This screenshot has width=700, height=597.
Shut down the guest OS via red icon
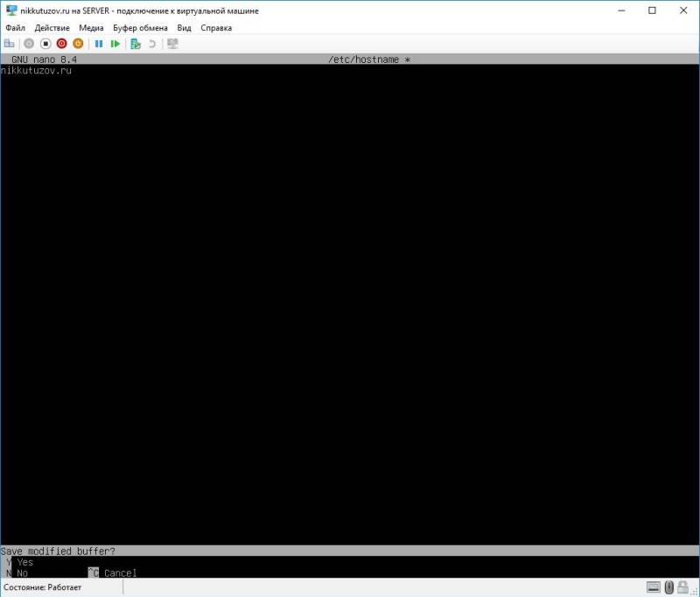[x=60, y=43]
